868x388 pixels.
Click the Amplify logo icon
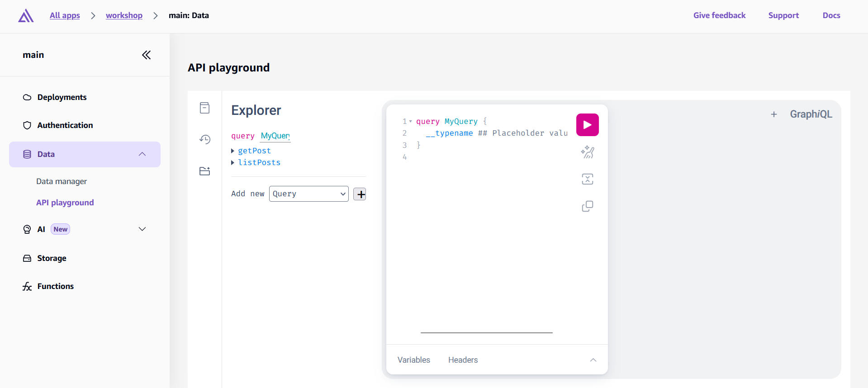(x=26, y=16)
